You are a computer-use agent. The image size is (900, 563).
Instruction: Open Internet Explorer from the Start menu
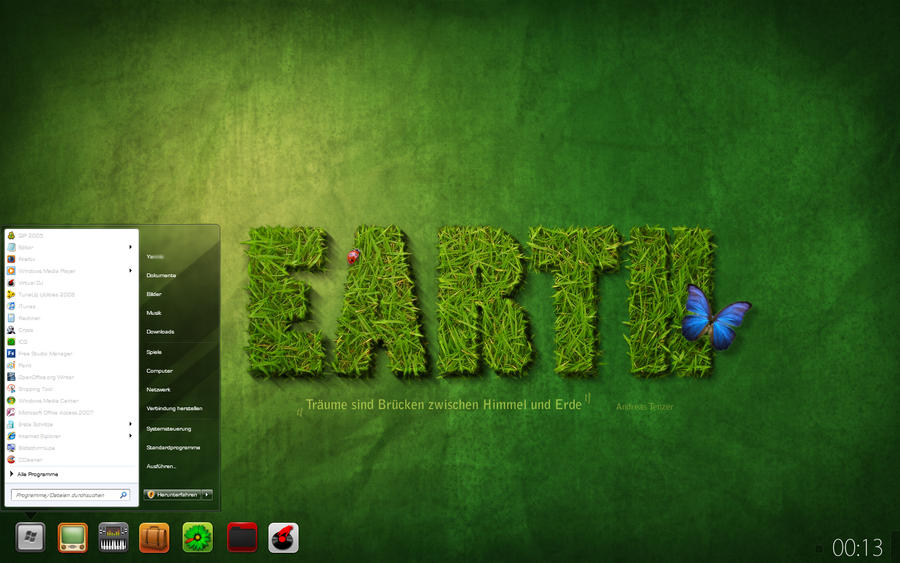[x=34, y=436]
